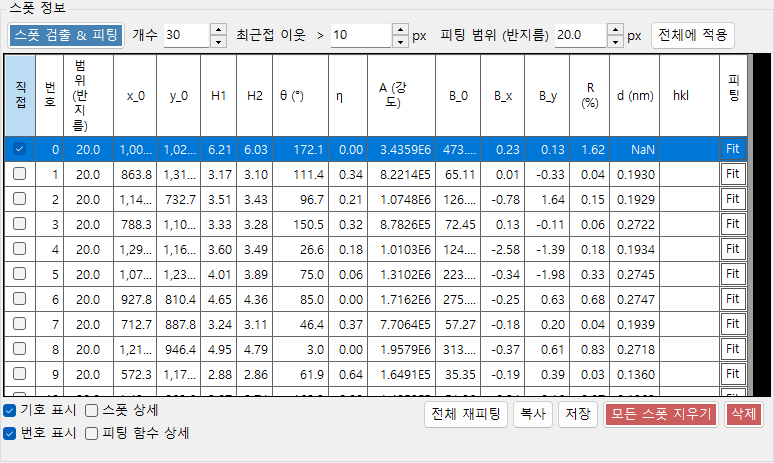The image size is (774, 463).
Task: Sort by the θ (°) column header
Action: coord(301,95)
